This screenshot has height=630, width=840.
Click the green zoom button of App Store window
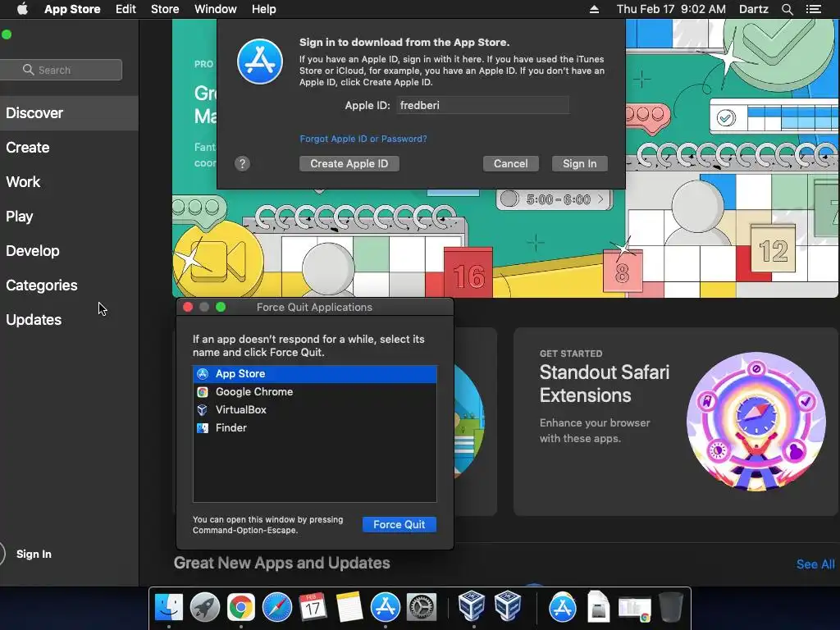click(x=7, y=34)
